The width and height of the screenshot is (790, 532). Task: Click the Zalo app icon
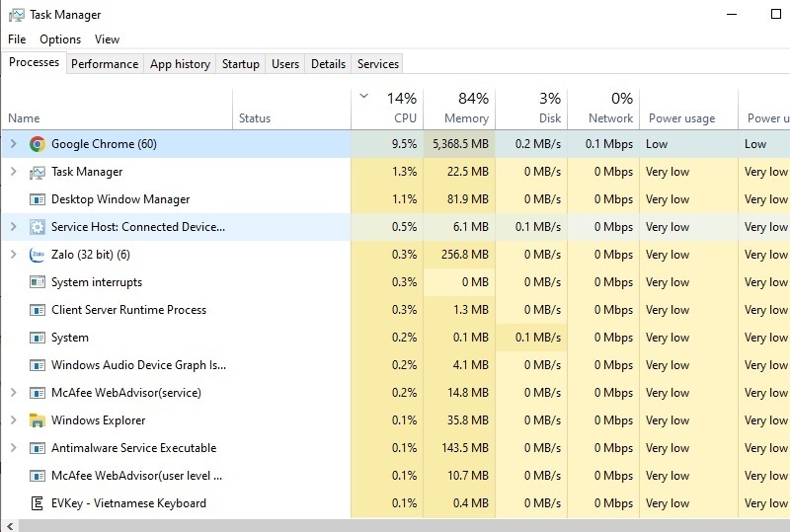click(38, 255)
